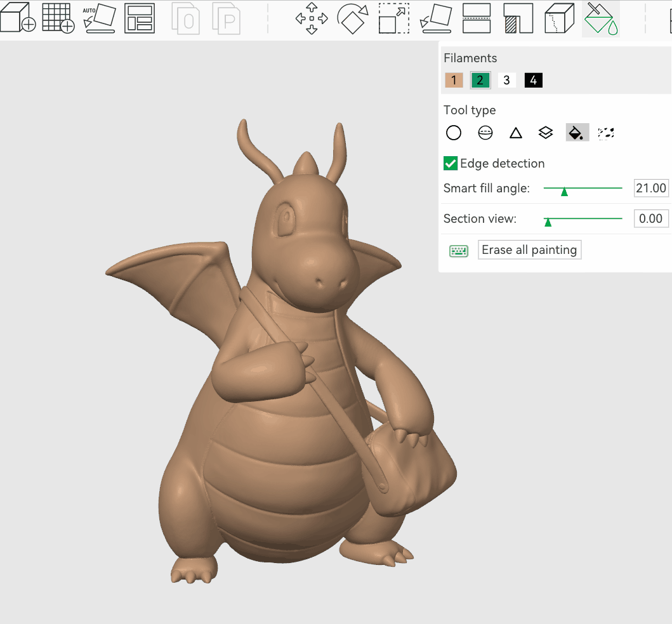Click the Arrange all objects icon
The width and height of the screenshot is (672, 624).
coord(140,18)
